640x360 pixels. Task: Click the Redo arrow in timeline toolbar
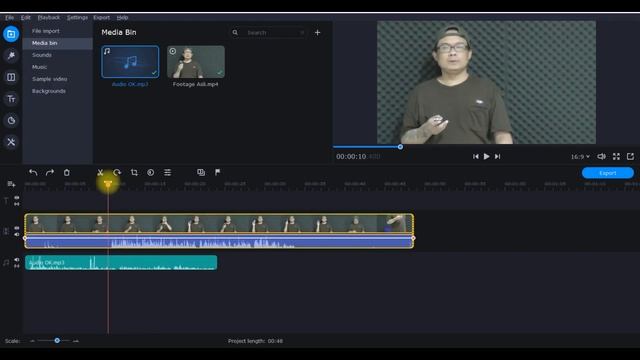[50, 173]
